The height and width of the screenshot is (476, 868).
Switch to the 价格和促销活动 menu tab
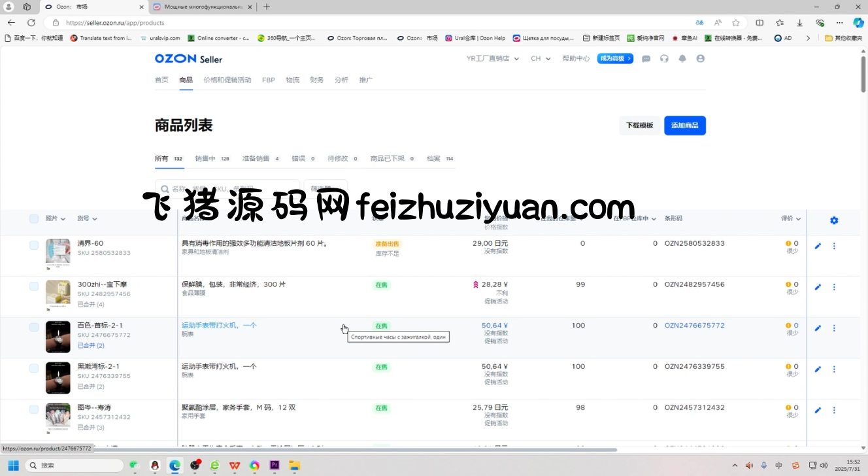tap(227, 80)
